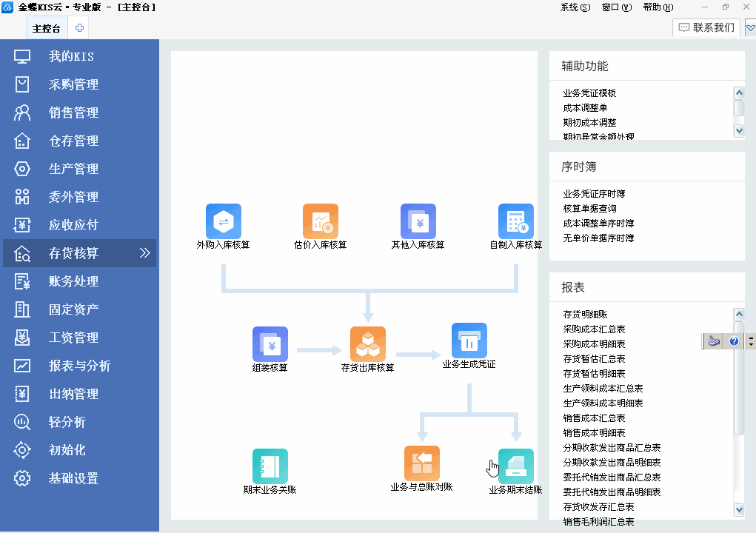Image resolution: width=756 pixels, height=533 pixels.
Task: Open the 成本调整单 link
Action: (585, 108)
